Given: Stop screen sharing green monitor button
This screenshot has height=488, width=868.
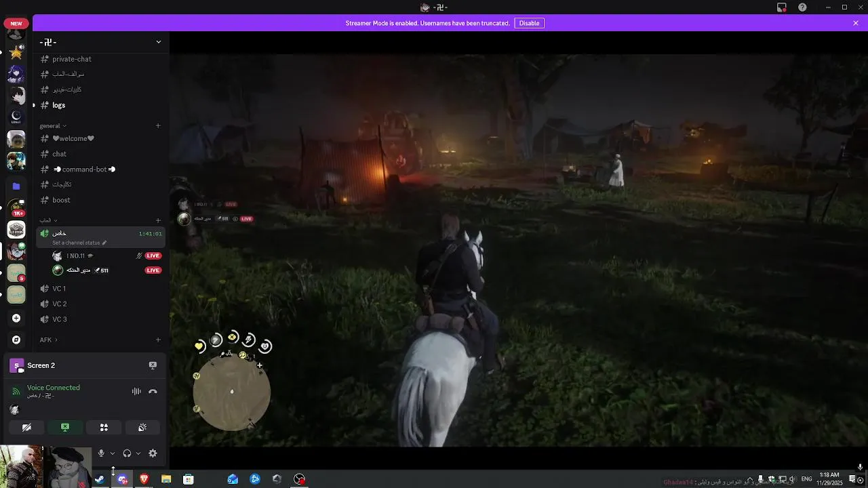Looking at the screenshot, I should click(65, 427).
